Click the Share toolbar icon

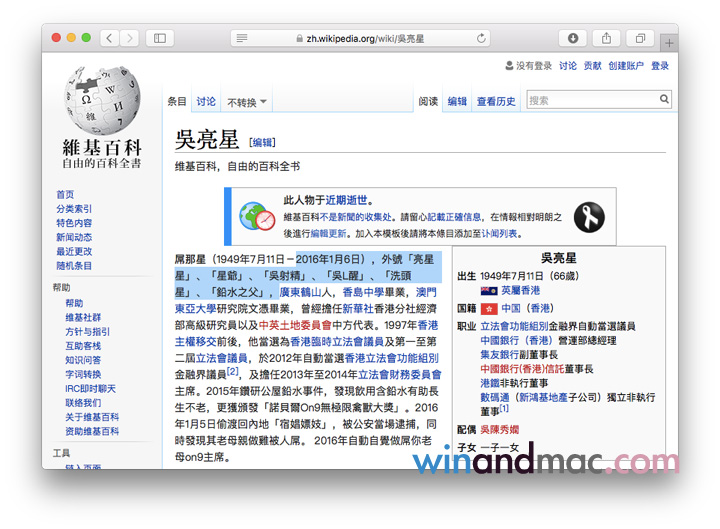click(x=606, y=38)
